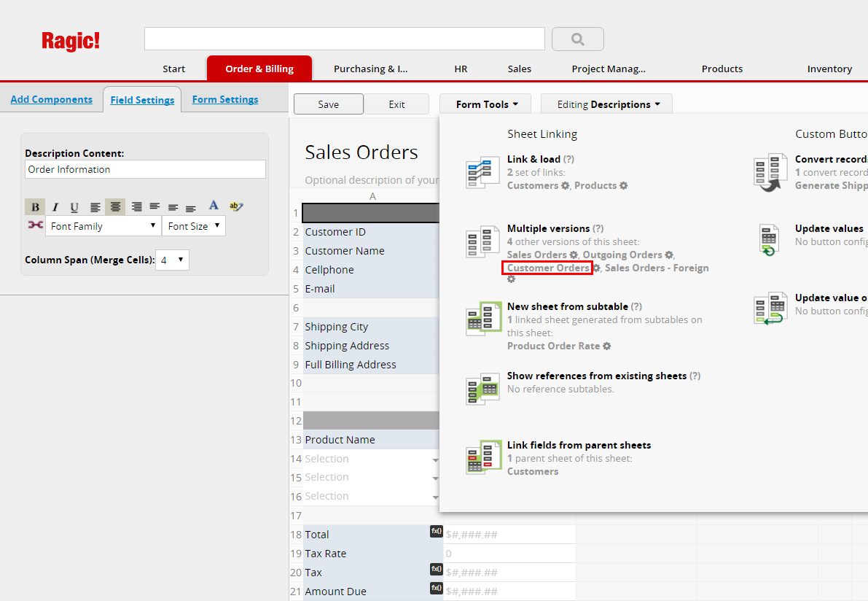Viewport: 868px width, 601px height.
Task: Toggle underline text style
Action: pos(74,207)
